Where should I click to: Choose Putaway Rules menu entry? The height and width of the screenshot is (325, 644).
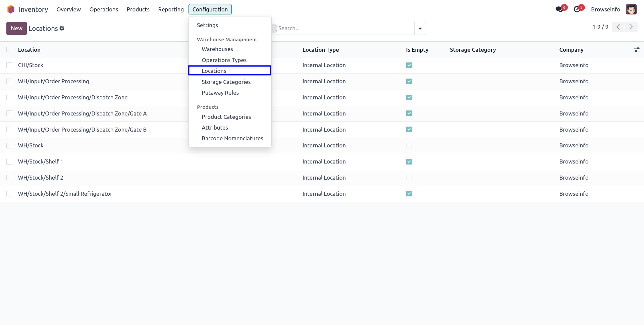tap(220, 93)
